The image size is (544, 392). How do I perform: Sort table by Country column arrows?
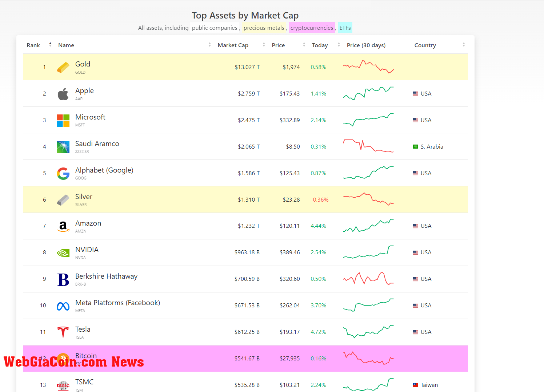point(464,45)
